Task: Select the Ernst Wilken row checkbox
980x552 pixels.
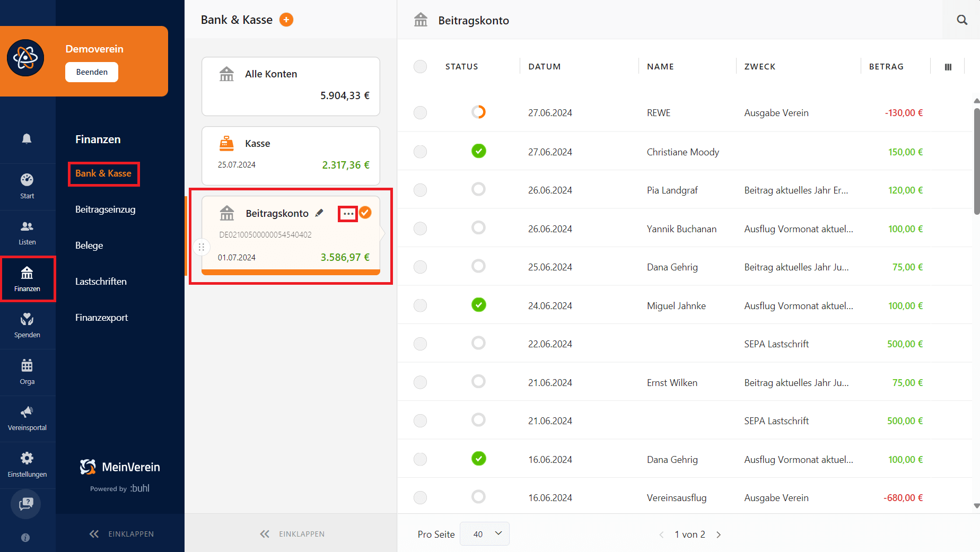Action: [420, 382]
